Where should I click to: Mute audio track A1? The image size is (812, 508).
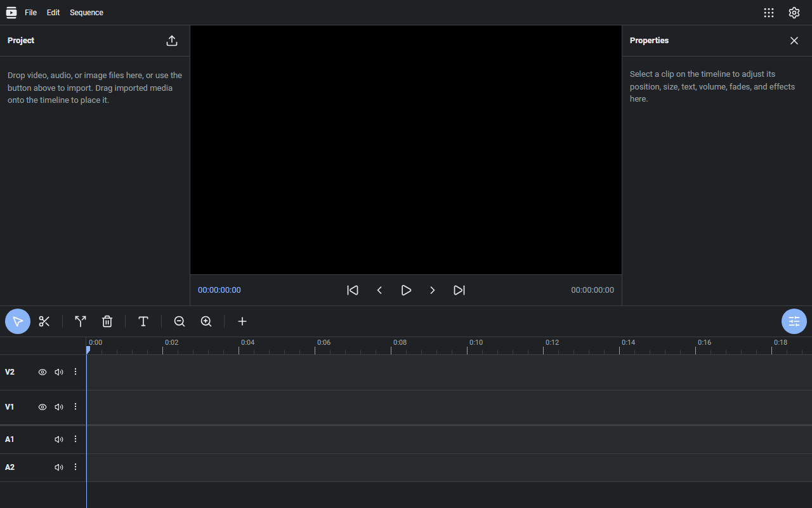coord(59,439)
